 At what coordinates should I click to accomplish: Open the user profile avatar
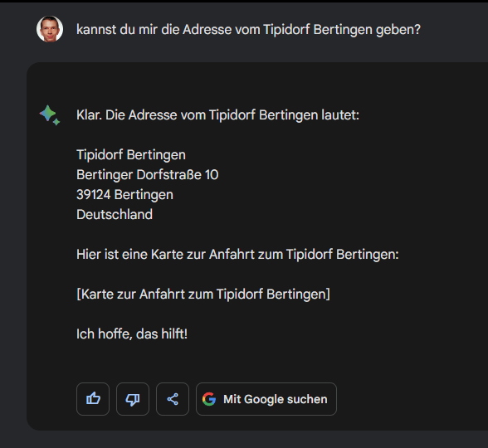pyautogui.click(x=50, y=29)
